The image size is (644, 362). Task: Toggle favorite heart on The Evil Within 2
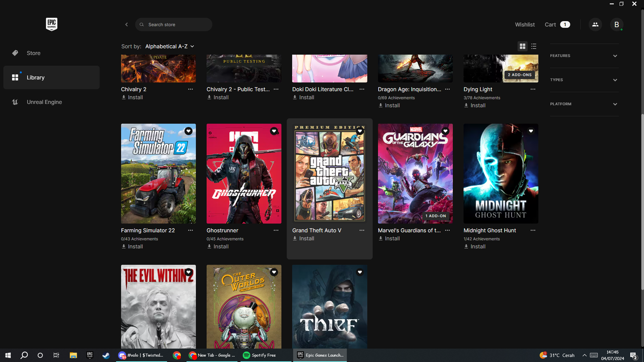point(188,273)
